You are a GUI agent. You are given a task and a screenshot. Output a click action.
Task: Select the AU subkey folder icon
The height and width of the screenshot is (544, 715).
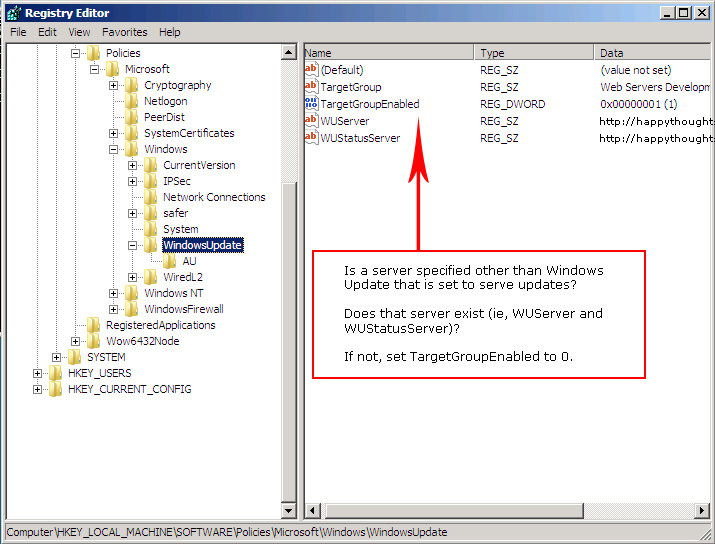click(x=170, y=261)
